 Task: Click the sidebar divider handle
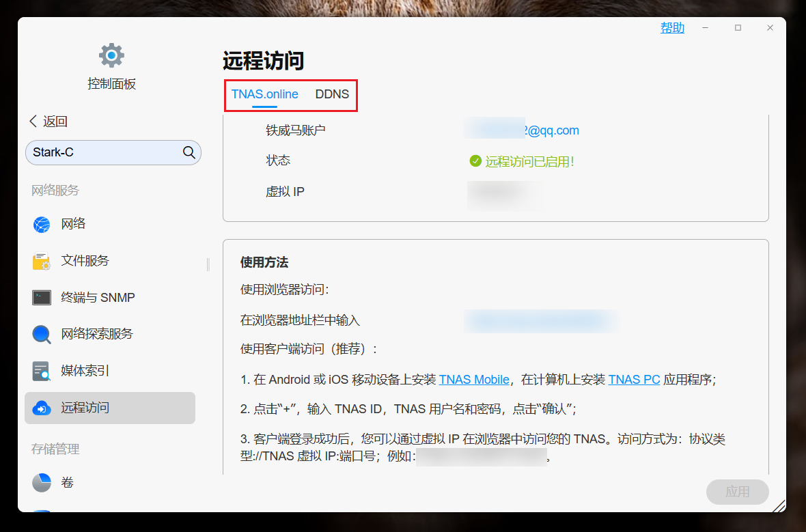(x=208, y=264)
